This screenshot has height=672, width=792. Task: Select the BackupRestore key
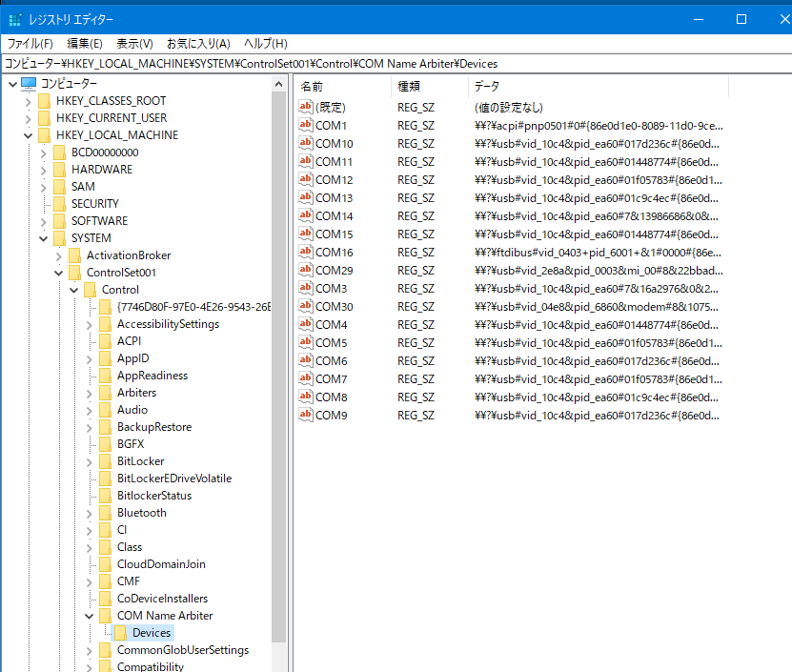(x=154, y=426)
